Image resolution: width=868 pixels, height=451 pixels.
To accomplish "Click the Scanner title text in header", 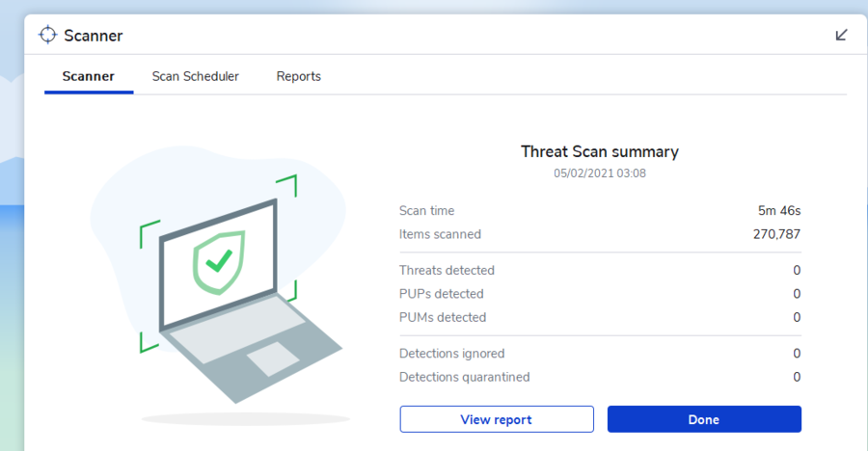I will pyautogui.click(x=93, y=36).
